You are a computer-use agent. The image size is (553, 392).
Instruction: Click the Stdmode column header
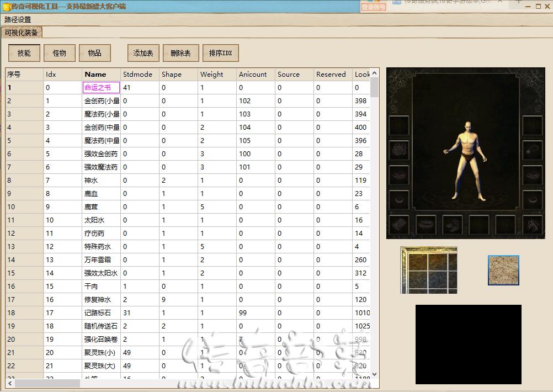click(x=140, y=75)
